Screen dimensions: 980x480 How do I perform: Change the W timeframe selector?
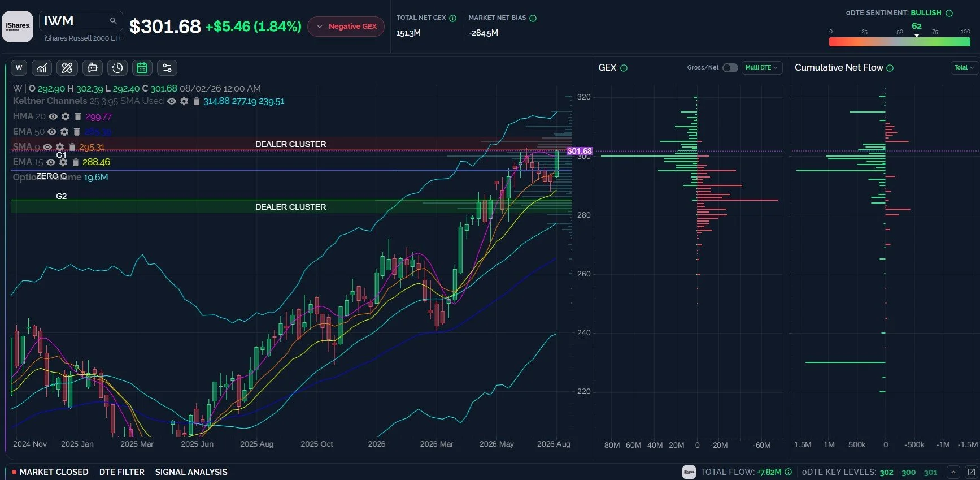coord(19,68)
